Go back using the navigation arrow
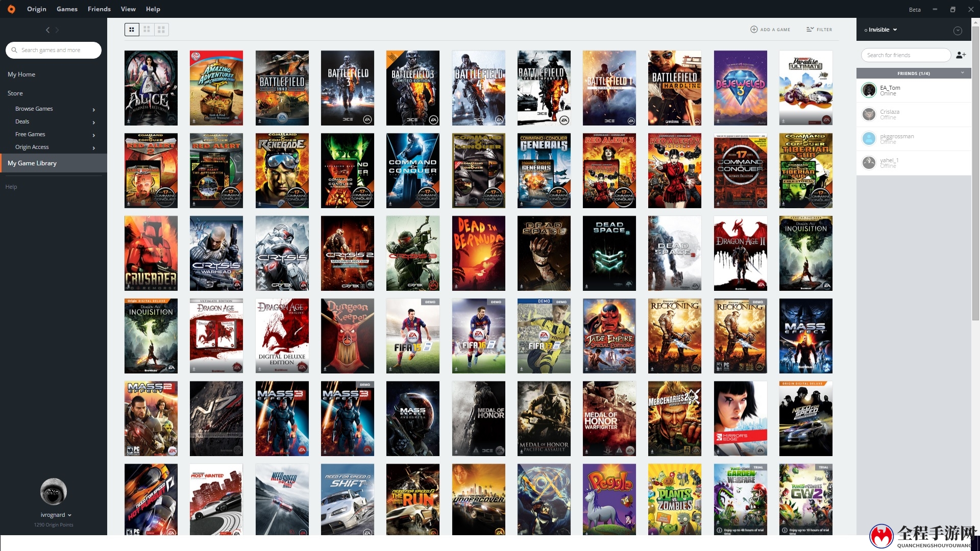 coord(48,30)
